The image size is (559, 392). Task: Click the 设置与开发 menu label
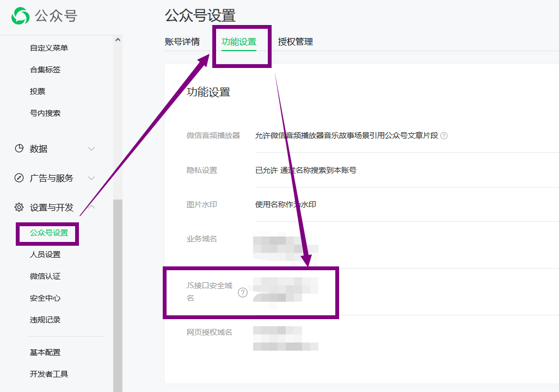(51, 207)
